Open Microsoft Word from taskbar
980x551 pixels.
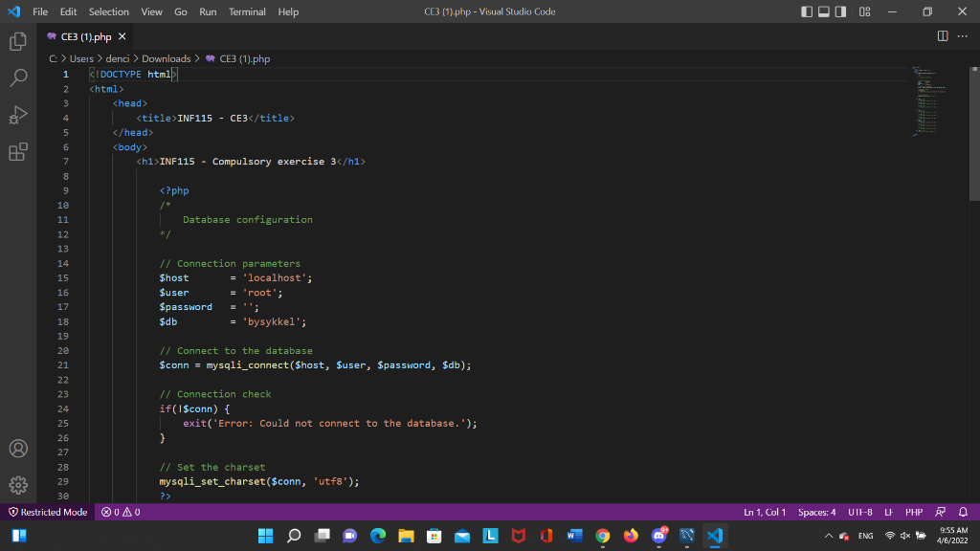pyautogui.click(x=574, y=536)
